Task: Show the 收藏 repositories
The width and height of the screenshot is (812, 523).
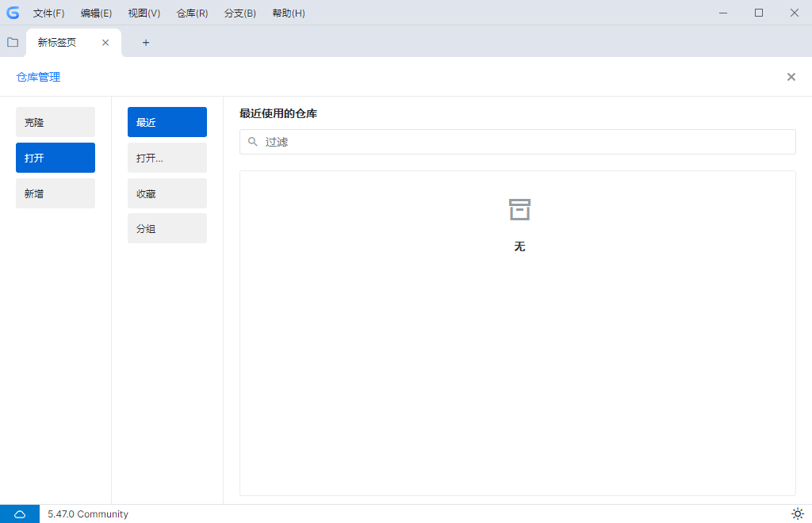Action: (x=167, y=193)
